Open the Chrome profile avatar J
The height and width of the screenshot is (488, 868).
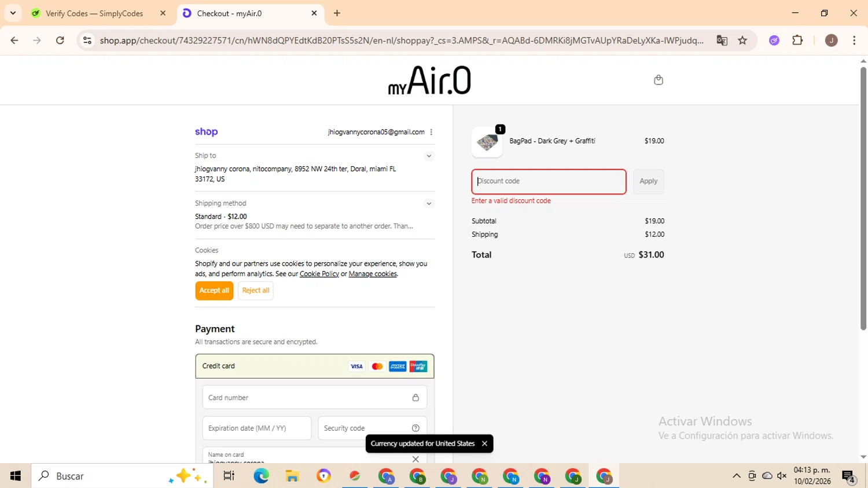831,41
